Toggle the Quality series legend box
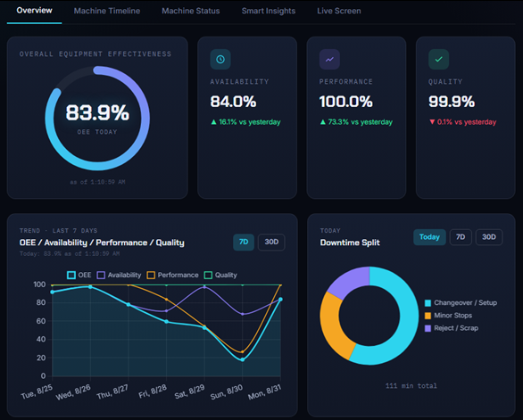523x420 pixels. [x=208, y=275]
